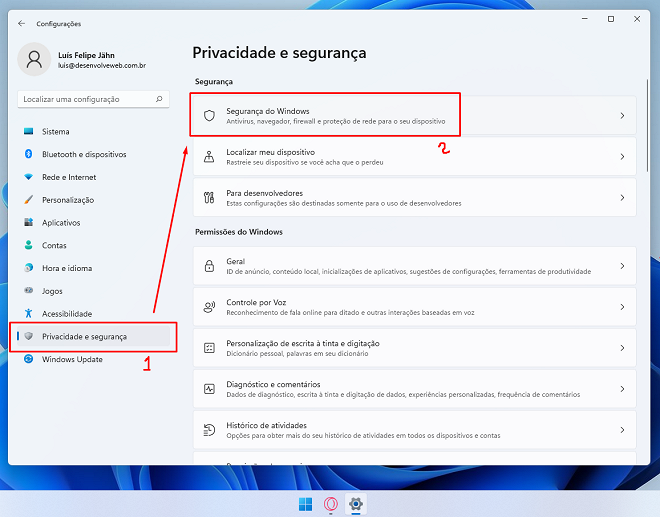This screenshot has width=660, height=517.
Task: Click the Geral padlock icon
Action: click(x=209, y=266)
